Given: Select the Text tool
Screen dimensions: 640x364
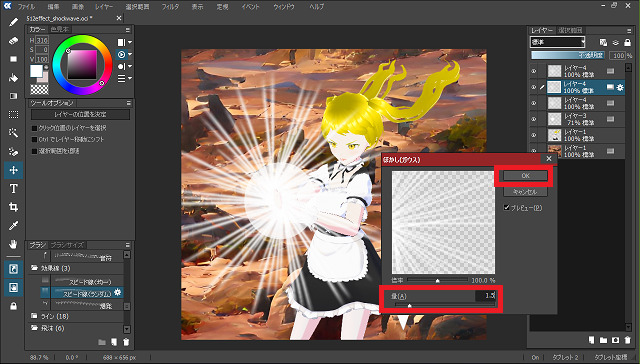Looking at the screenshot, I should (x=13, y=189).
